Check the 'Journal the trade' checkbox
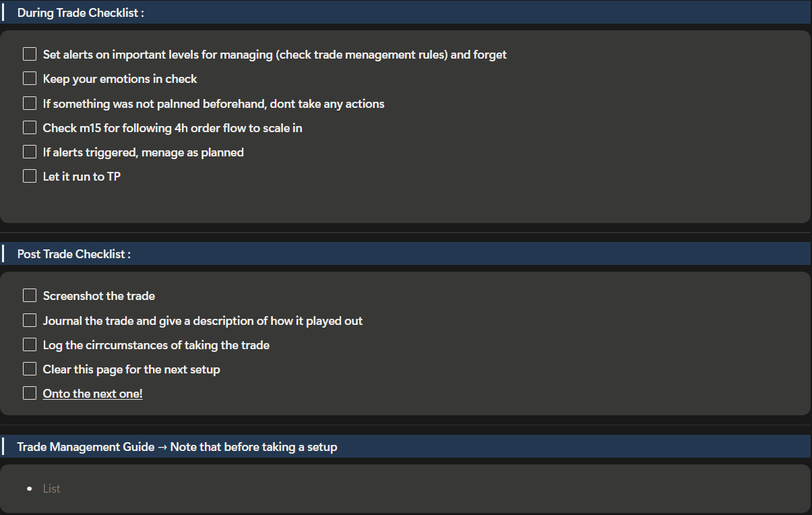812x515 pixels. coord(30,320)
